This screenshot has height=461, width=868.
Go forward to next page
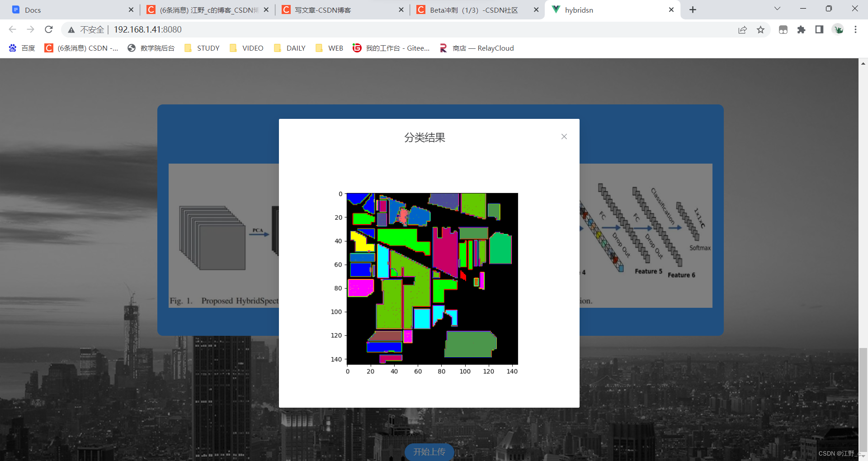(30, 29)
